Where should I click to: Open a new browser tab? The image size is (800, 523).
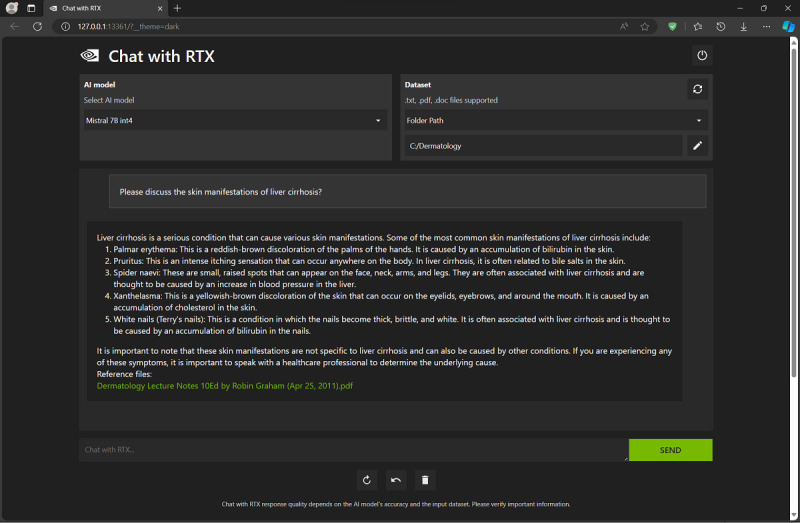pyautogui.click(x=177, y=8)
